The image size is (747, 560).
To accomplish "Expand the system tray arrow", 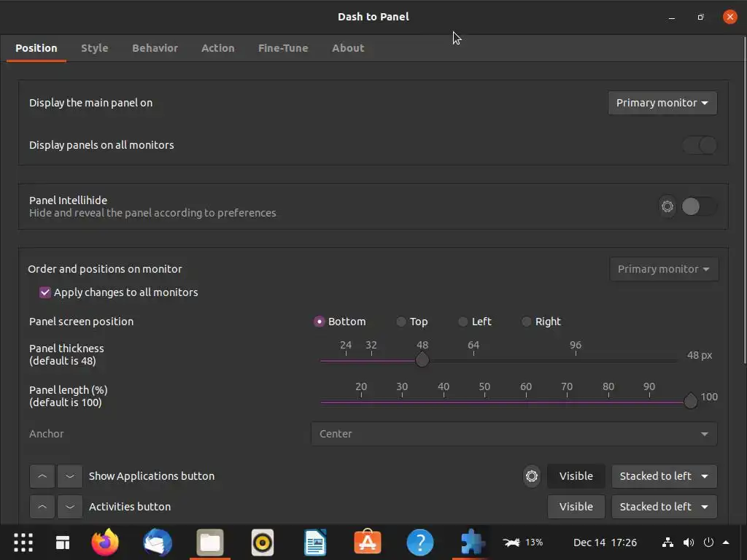I will point(726,542).
